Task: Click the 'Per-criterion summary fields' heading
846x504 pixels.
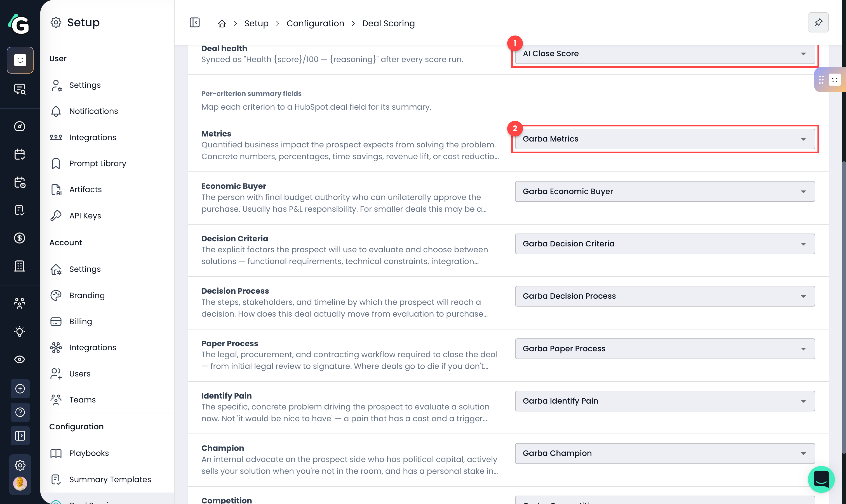Action: click(x=251, y=94)
